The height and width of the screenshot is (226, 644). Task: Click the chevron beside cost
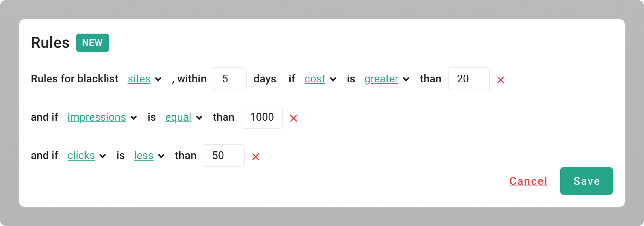pos(333,79)
